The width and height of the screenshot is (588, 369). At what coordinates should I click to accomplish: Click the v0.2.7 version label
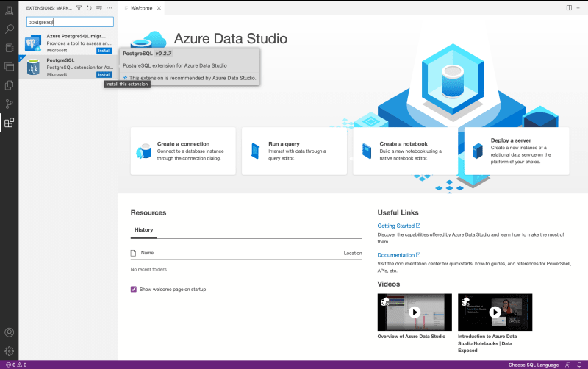[163, 54]
